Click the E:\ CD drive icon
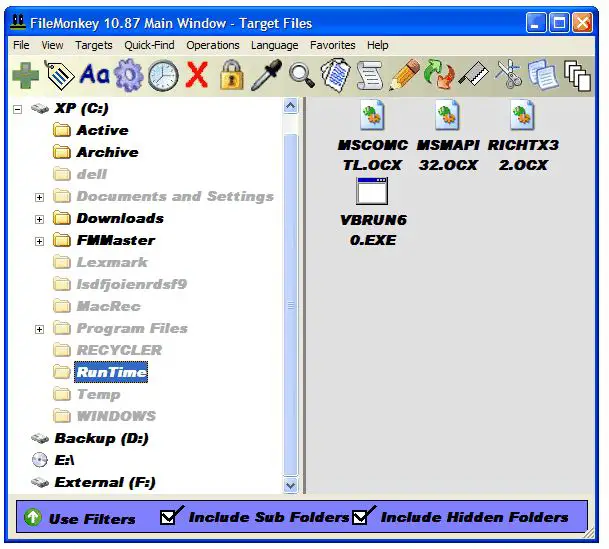The height and width of the screenshot is (549, 609). [40, 460]
